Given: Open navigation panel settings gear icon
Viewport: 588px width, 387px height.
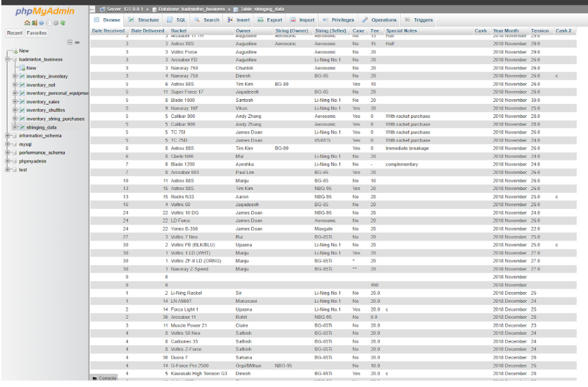Looking at the screenshot, I should coord(55,23).
